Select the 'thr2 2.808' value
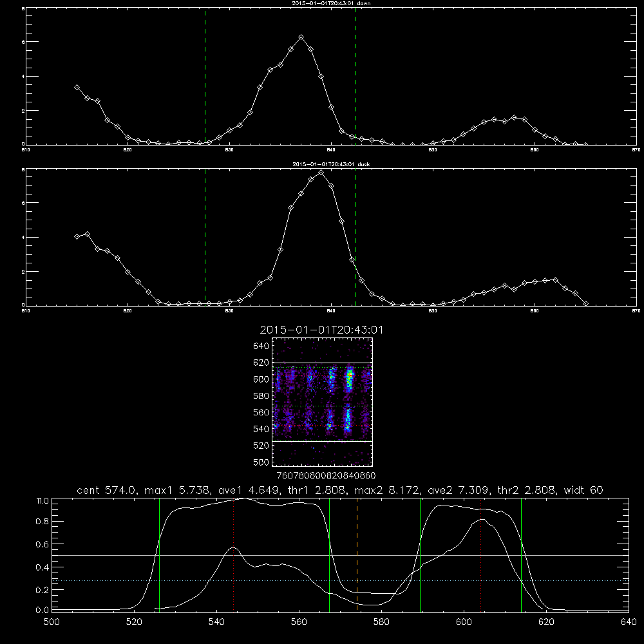The width and height of the screenshot is (644, 644). (527, 490)
